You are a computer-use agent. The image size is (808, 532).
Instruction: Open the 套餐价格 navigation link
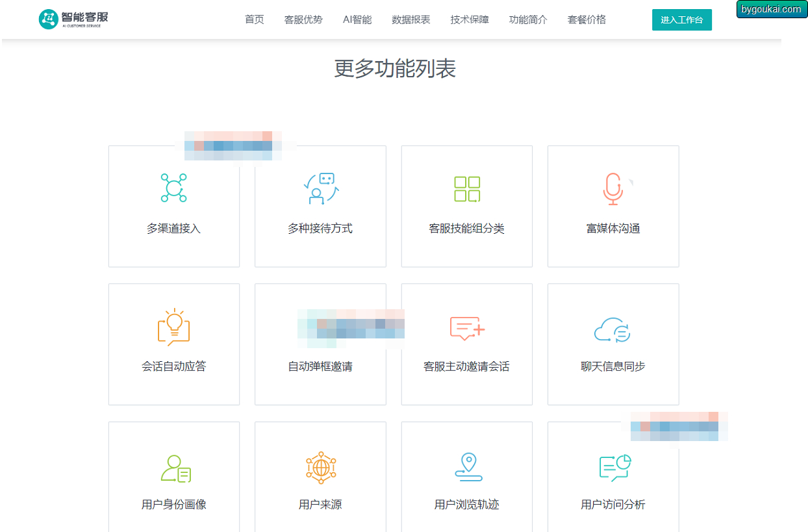pyautogui.click(x=587, y=19)
